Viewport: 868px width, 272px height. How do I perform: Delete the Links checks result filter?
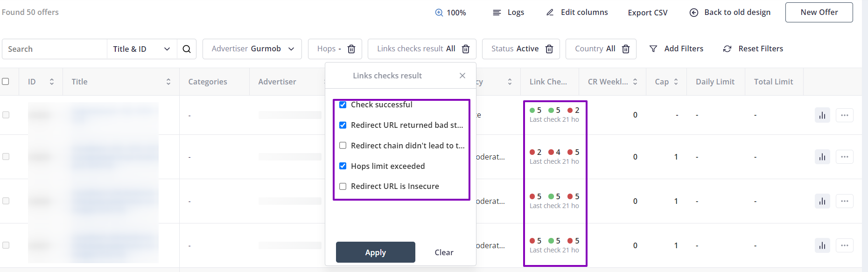466,49
